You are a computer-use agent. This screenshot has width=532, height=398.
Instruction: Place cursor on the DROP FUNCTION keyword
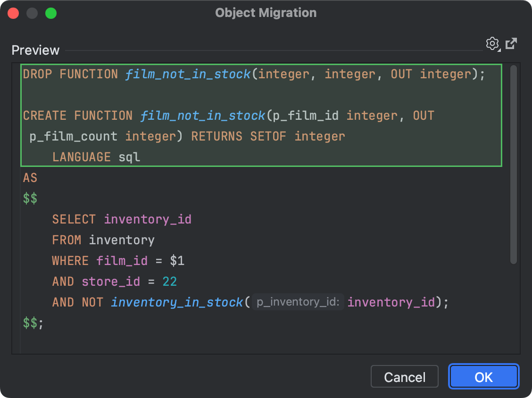pos(70,74)
